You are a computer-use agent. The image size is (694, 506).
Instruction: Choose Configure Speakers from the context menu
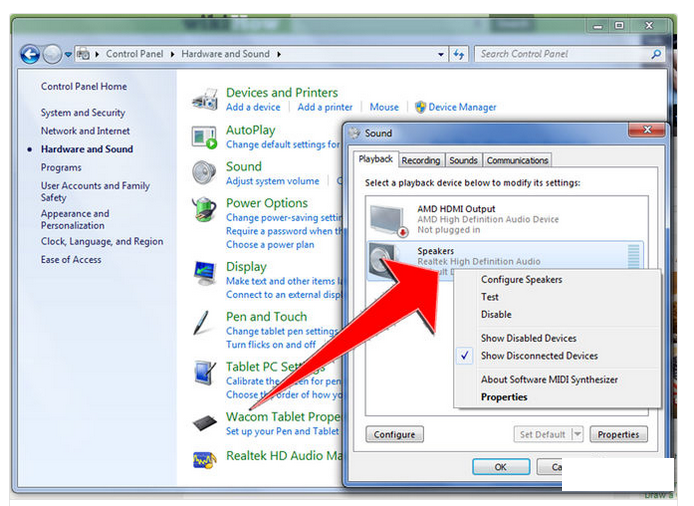521,280
